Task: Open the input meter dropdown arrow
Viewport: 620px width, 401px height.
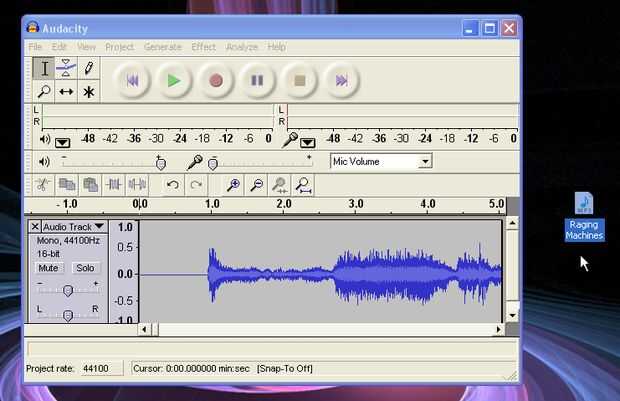Action: click(x=308, y=142)
